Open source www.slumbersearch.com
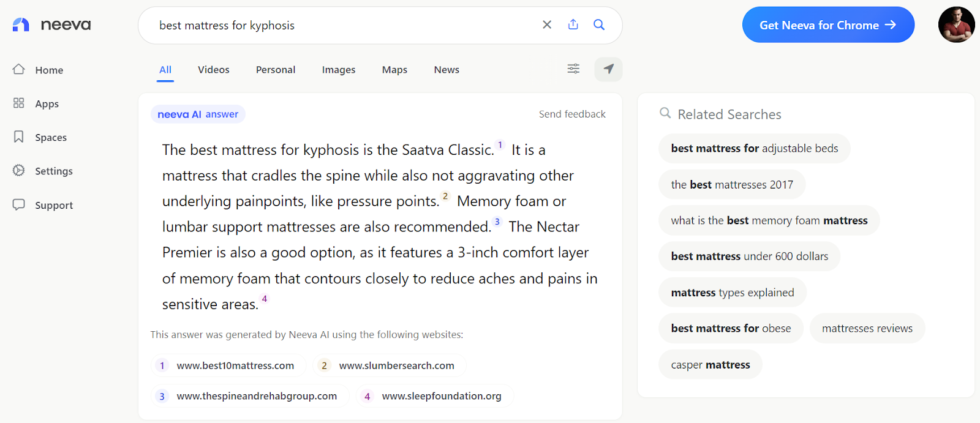The image size is (980, 423). click(x=390, y=365)
